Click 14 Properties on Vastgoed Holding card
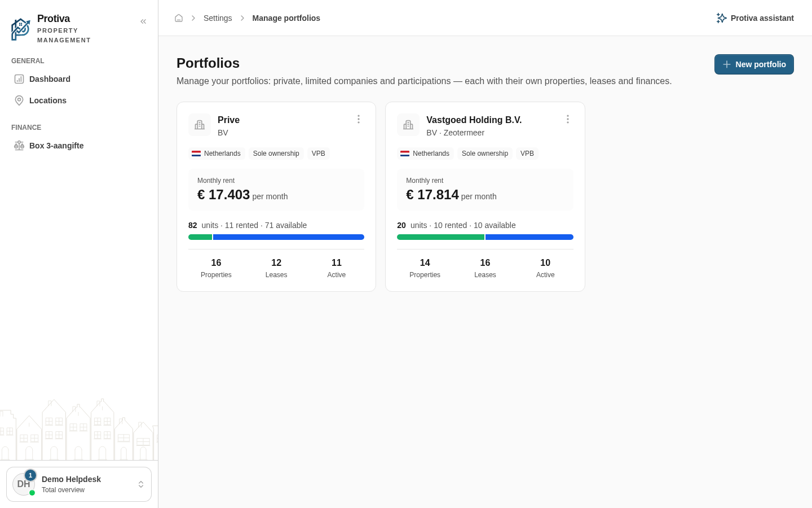 [425, 268]
